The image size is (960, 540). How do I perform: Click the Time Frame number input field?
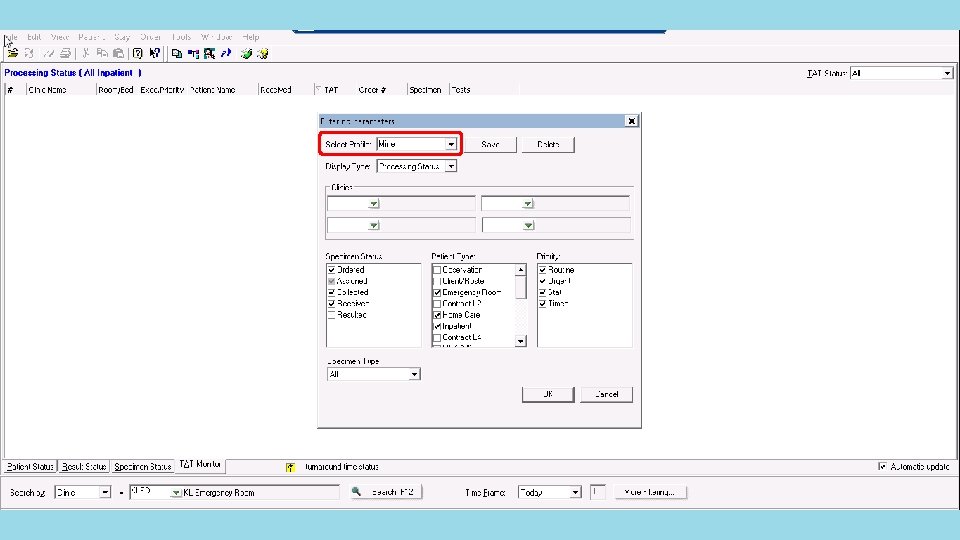598,492
